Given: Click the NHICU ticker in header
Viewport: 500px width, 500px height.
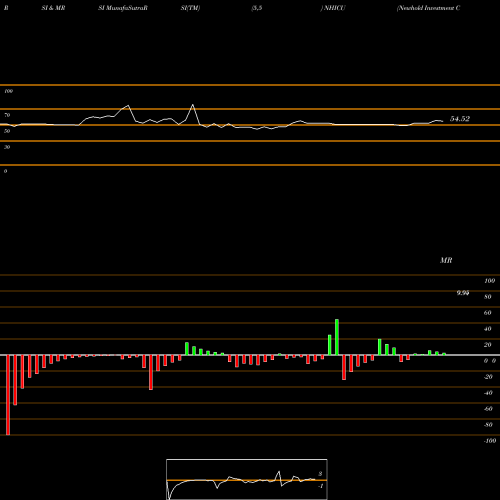Looking at the screenshot, I should [334, 8].
